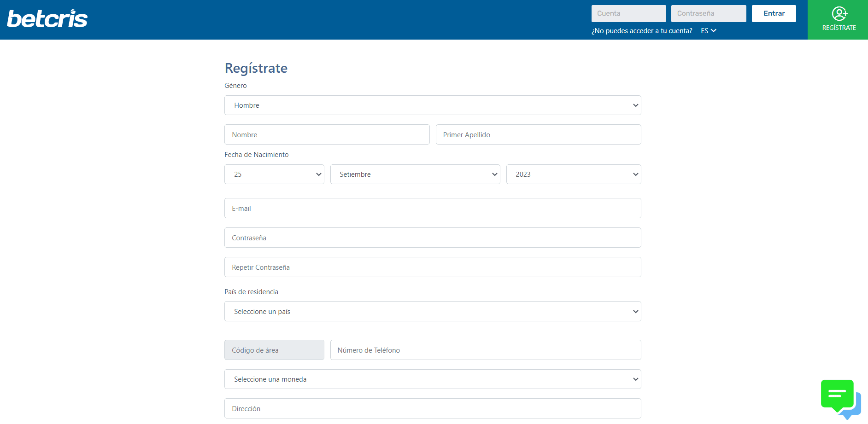
Task: Focus the Cuenta login field
Action: [628, 14]
